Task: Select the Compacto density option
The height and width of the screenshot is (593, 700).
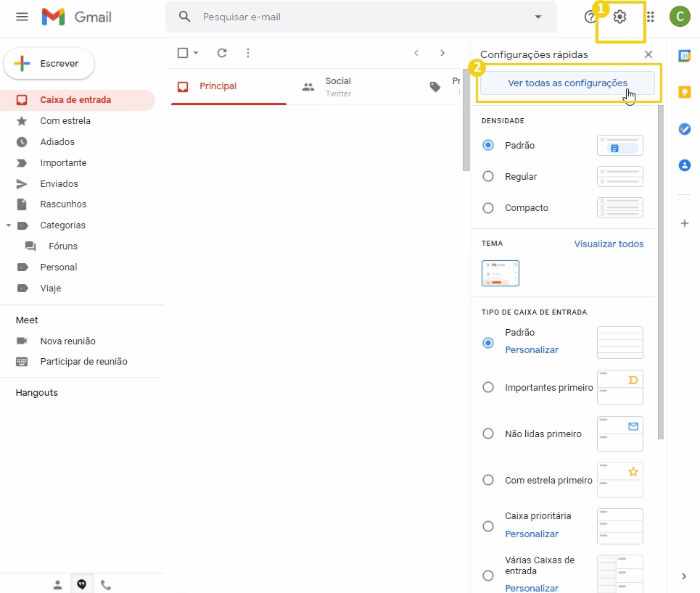Action: click(x=487, y=208)
